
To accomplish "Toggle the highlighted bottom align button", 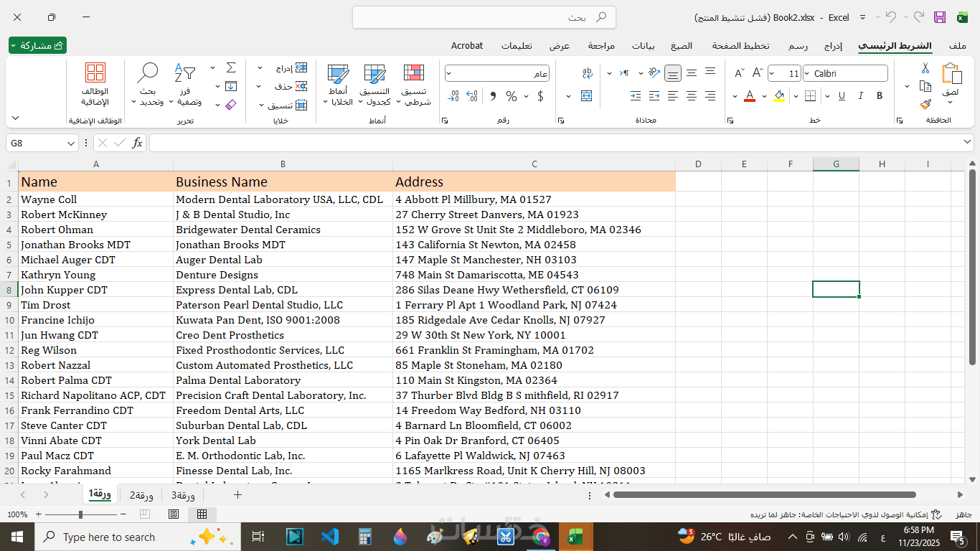I will coord(673,73).
